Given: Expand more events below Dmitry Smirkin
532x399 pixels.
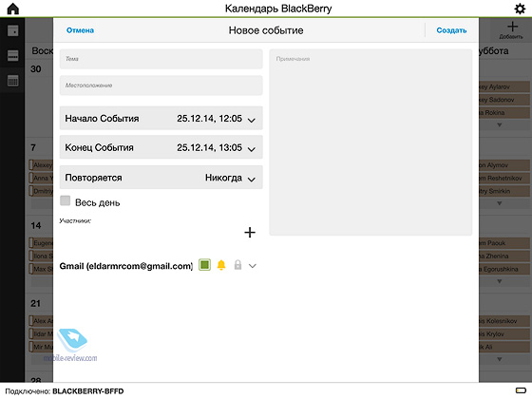Looking at the screenshot, I should coord(499,203).
